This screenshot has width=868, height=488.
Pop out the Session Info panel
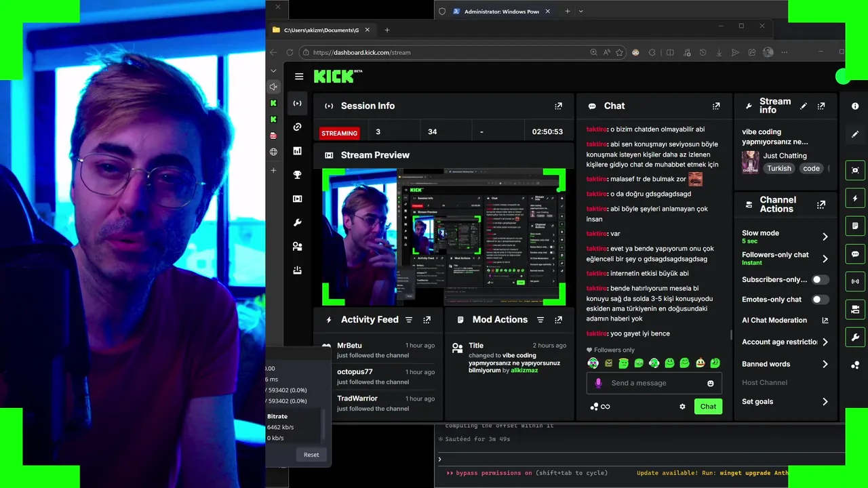pyautogui.click(x=558, y=106)
